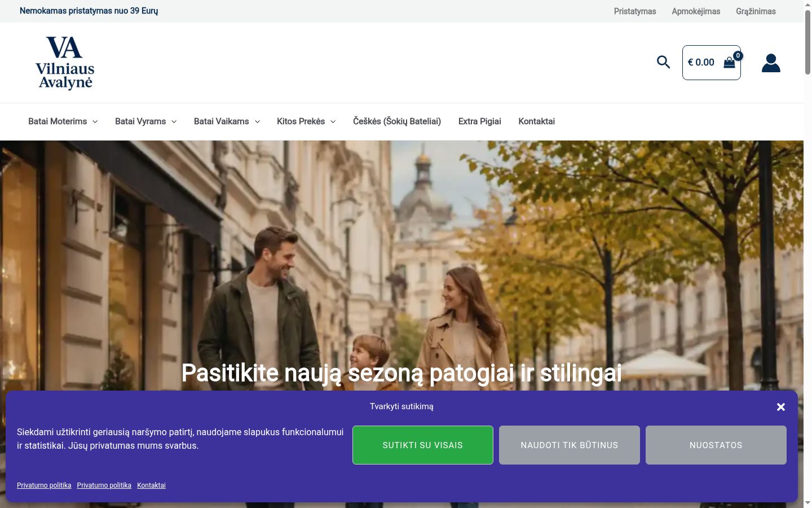Go to homepage via Vilniaus Avalynė logo
812x508 pixels.
[x=65, y=63]
